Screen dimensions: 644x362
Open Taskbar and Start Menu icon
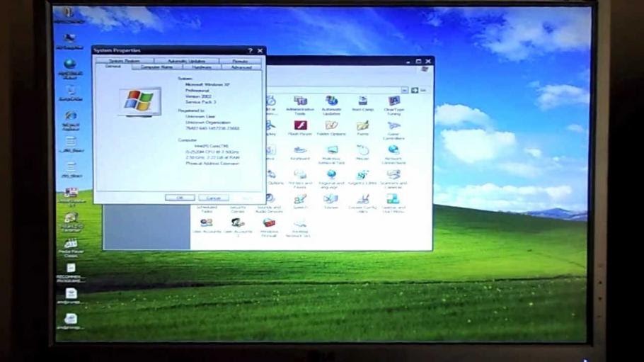pos(393,203)
